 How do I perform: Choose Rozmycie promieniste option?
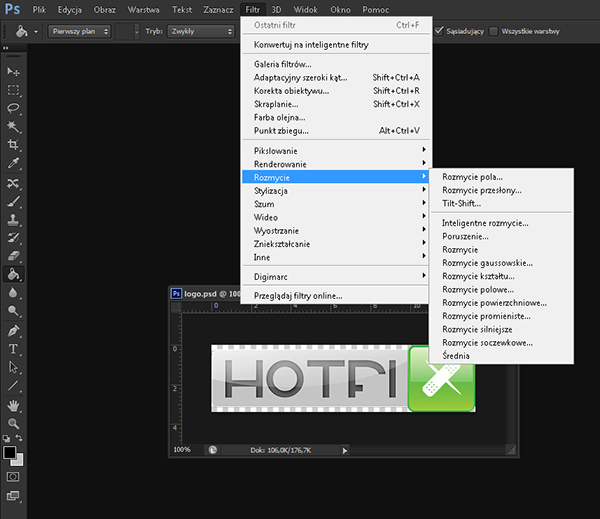501,316
